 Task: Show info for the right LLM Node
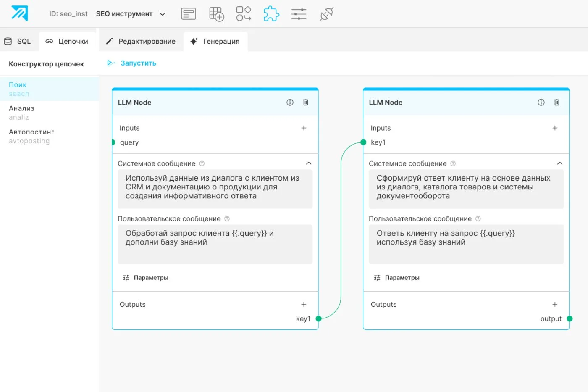pos(541,103)
